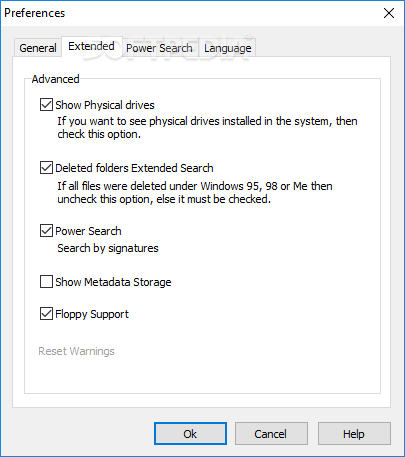Viewport: 405px width, 457px height.
Task: Confirm settings with the Ok button
Action: click(x=190, y=434)
